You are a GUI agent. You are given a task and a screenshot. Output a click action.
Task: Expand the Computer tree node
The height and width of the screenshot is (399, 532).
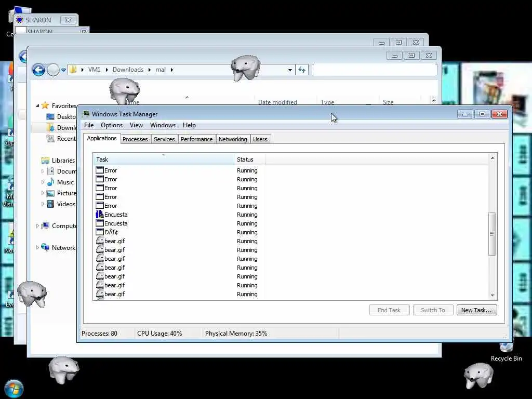tap(37, 226)
